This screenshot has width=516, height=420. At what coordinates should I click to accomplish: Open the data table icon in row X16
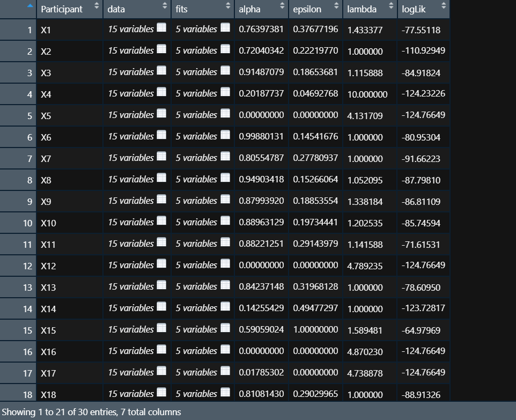tap(161, 349)
